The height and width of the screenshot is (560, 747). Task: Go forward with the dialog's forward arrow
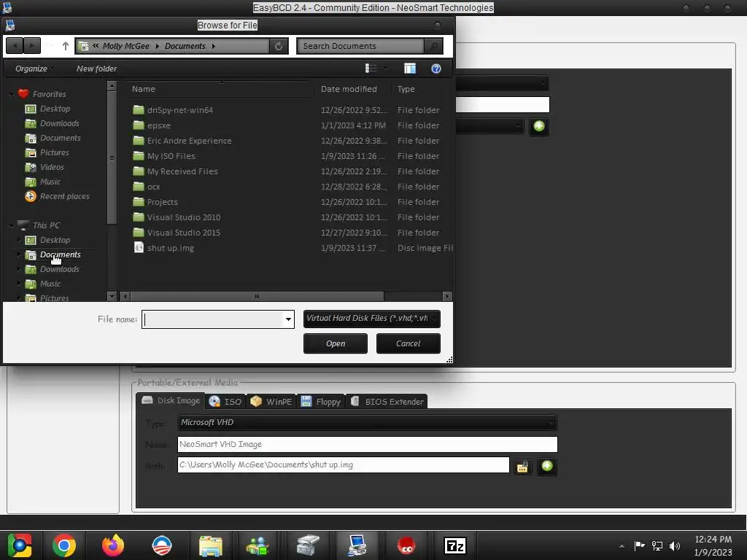32,46
